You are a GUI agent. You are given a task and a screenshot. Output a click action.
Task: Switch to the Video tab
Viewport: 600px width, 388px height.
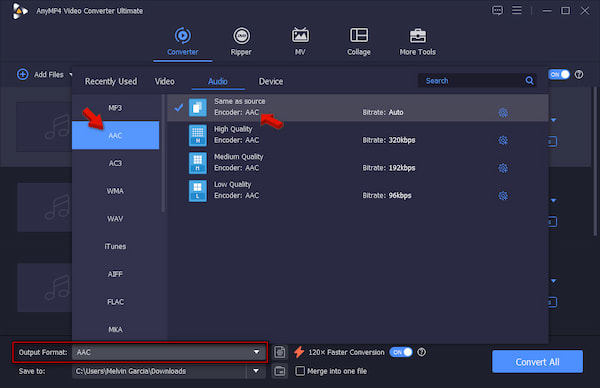pos(165,81)
